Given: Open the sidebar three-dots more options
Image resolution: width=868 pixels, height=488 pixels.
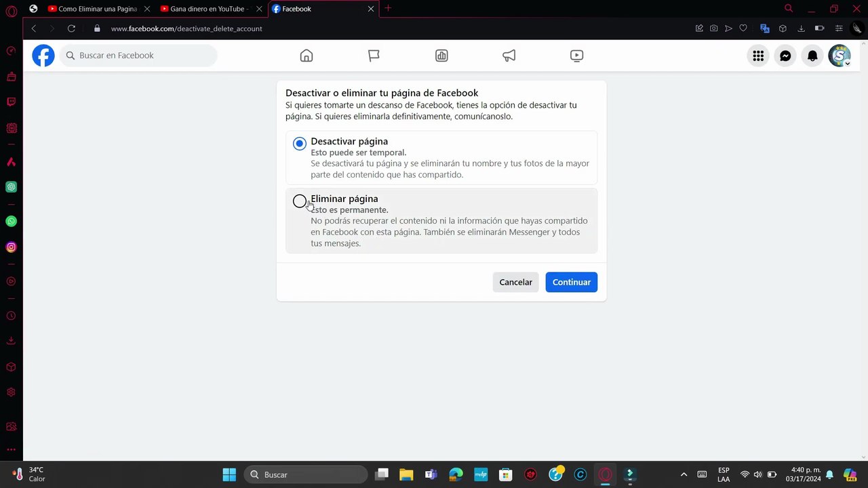Looking at the screenshot, I should click(11, 449).
